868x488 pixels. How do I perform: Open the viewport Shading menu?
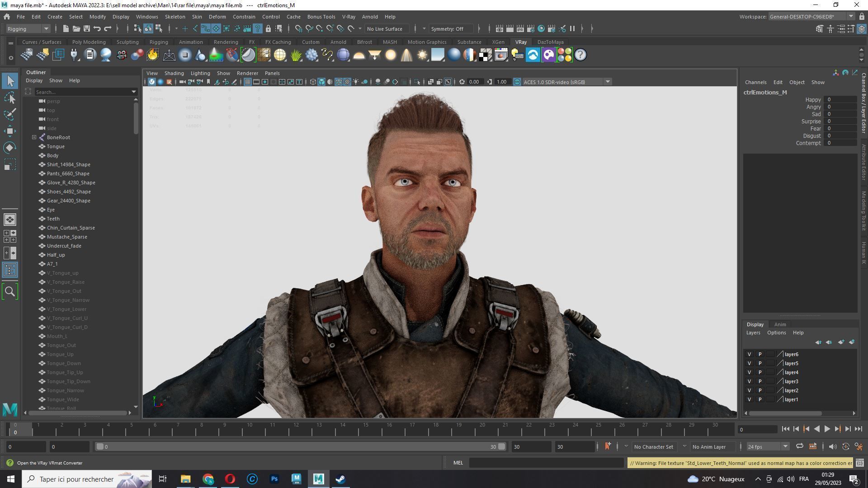pyautogui.click(x=174, y=73)
